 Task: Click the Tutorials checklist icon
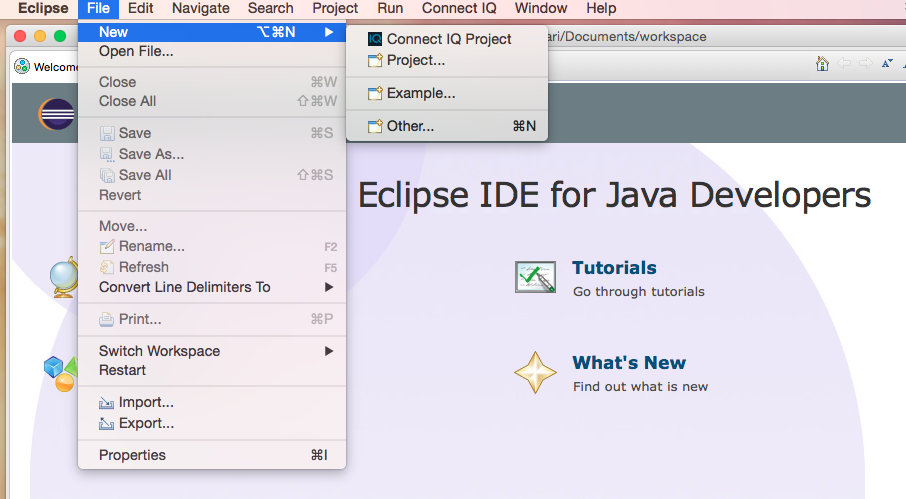(x=536, y=277)
